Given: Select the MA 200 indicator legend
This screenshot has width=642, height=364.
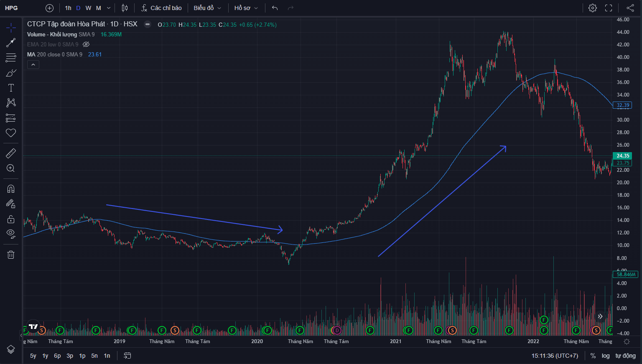Looking at the screenshot, I should pos(55,54).
